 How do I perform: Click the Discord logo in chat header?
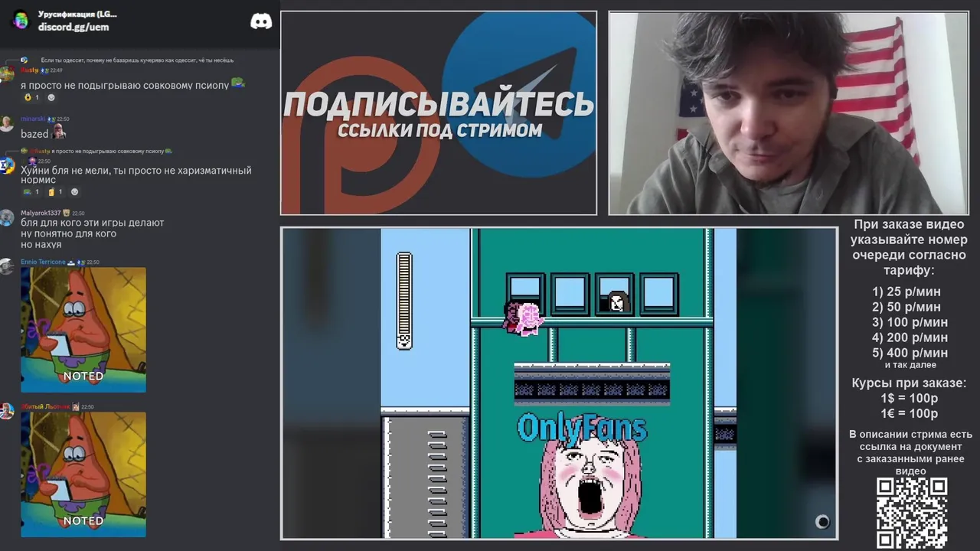[x=261, y=21]
